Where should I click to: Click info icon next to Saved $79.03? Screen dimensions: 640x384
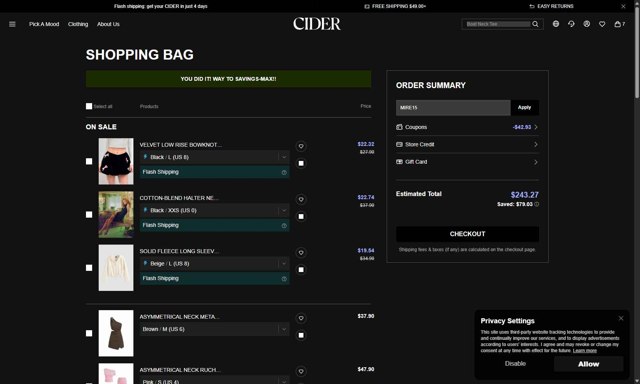click(537, 204)
